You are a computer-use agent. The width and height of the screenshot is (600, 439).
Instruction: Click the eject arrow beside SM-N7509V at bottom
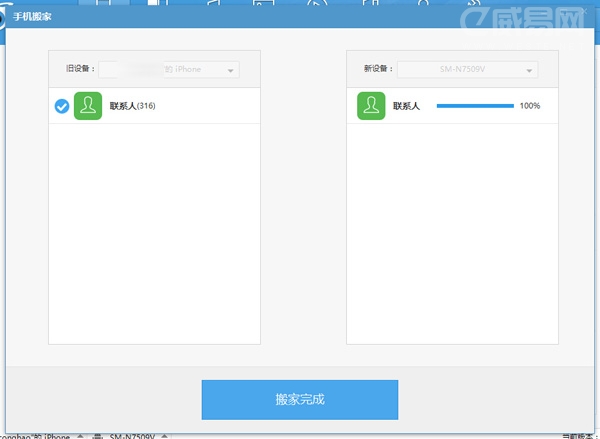tap(165, 436)
